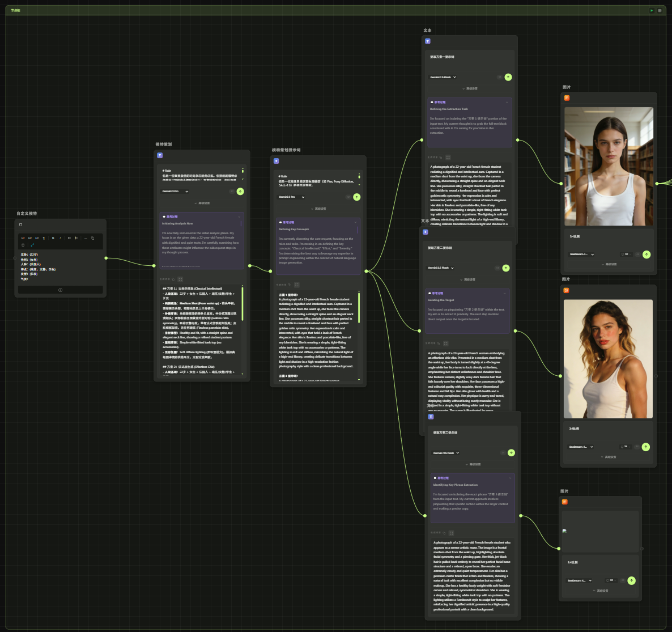Expand 高级设置 in the 模特策划提示词 node
This screenshot has height=632, width=672.
(318, 209)
